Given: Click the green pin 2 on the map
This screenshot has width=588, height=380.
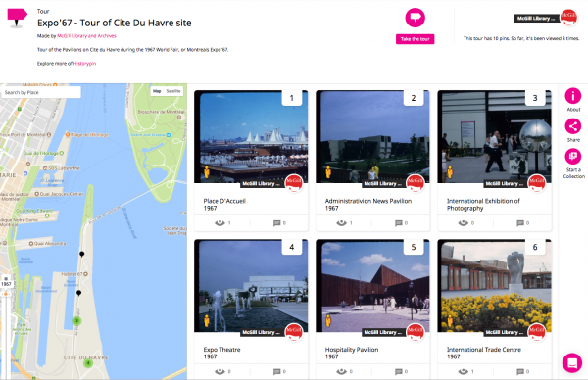Looking at the screenshot, I should pyautogui.click(x=76, y=321).
